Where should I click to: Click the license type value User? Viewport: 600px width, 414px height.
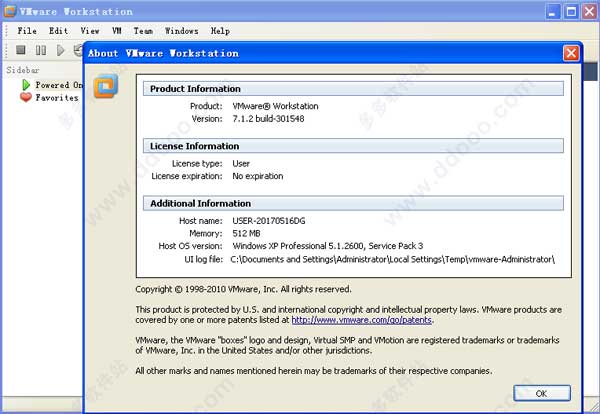[x=241, y=164]
